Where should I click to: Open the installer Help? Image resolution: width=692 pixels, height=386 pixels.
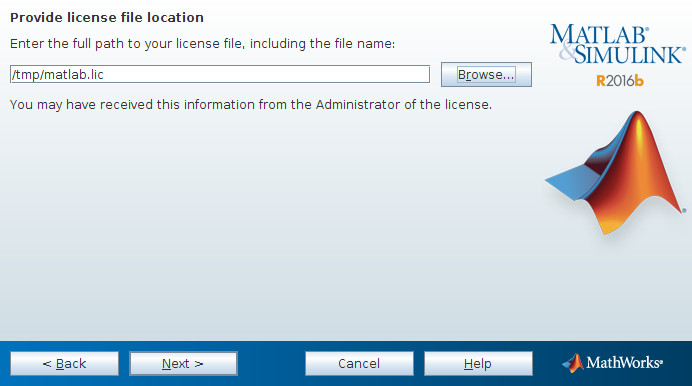tap(478, 364)
